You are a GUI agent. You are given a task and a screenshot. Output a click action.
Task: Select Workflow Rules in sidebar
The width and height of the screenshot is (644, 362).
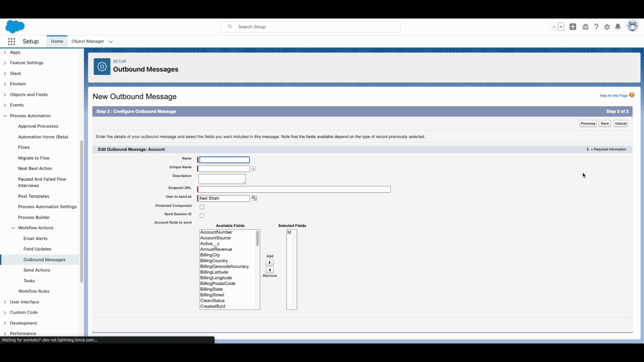click(x=34, y=291)
